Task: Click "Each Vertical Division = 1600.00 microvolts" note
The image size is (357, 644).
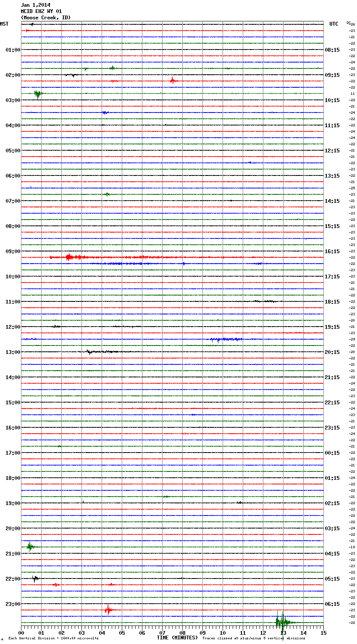Action: click(x=53, y=639)
